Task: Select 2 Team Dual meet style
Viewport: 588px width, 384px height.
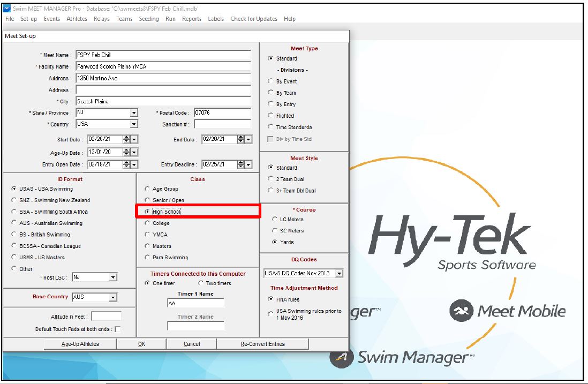Action: tap(271, 179)
